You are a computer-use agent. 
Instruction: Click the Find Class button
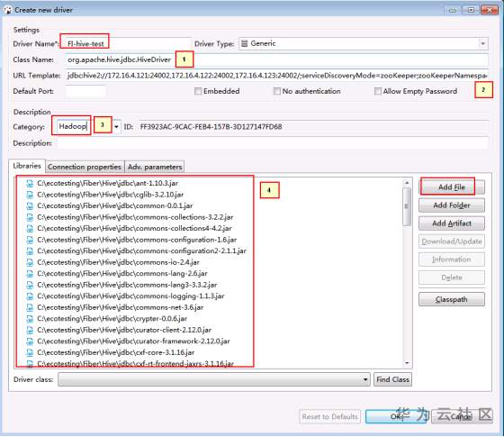coord(392,379)
